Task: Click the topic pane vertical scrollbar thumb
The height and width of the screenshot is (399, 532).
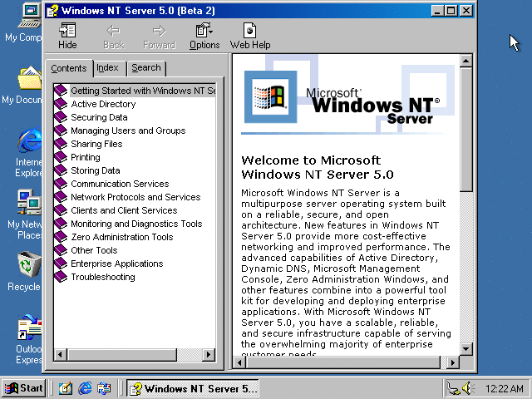Action: pos(466,130)
